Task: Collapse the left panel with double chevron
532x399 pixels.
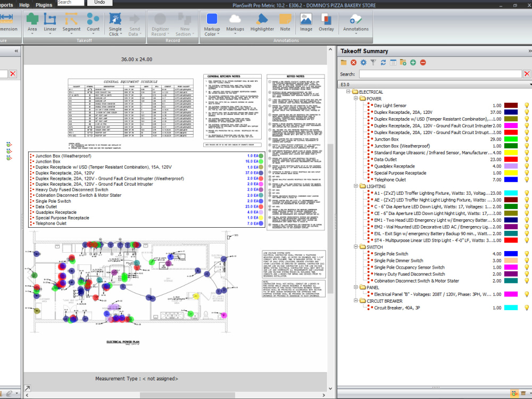Action: click(x=16, y=51)
